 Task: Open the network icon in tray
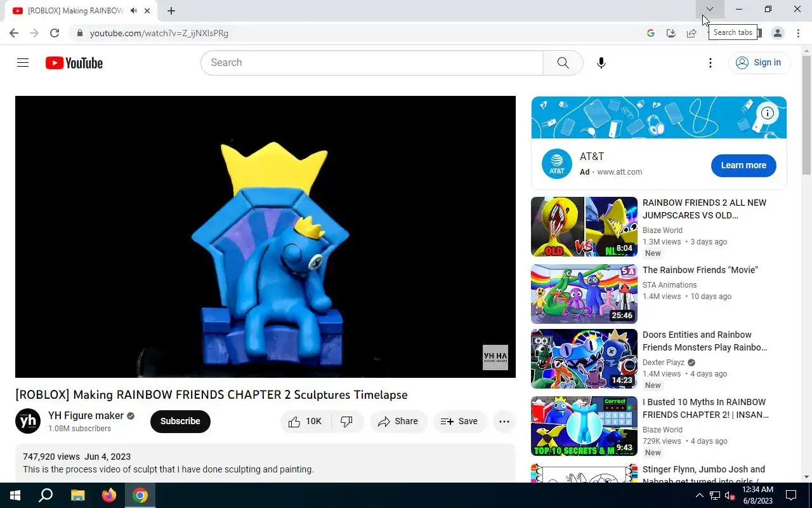coord(715,495)
